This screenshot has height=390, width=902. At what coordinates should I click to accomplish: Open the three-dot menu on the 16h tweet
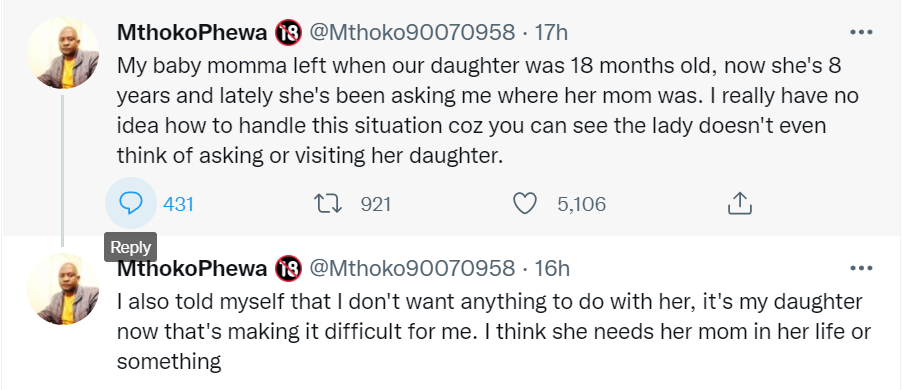click(861, 268)
